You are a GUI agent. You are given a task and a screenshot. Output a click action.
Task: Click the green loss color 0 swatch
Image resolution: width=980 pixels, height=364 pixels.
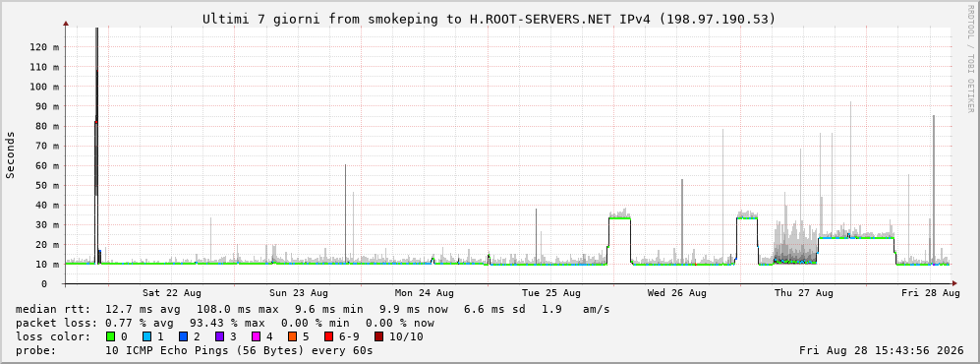coord(111,336)
